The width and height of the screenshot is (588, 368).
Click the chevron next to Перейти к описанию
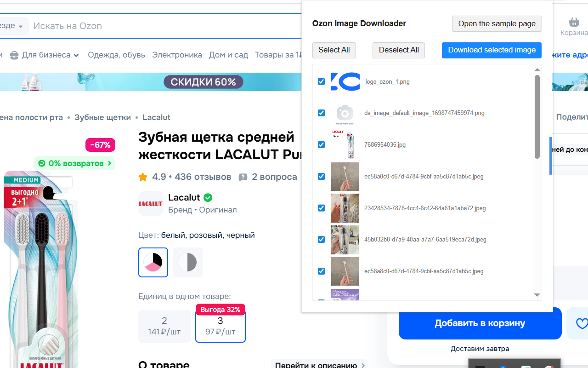pos(363,366)
